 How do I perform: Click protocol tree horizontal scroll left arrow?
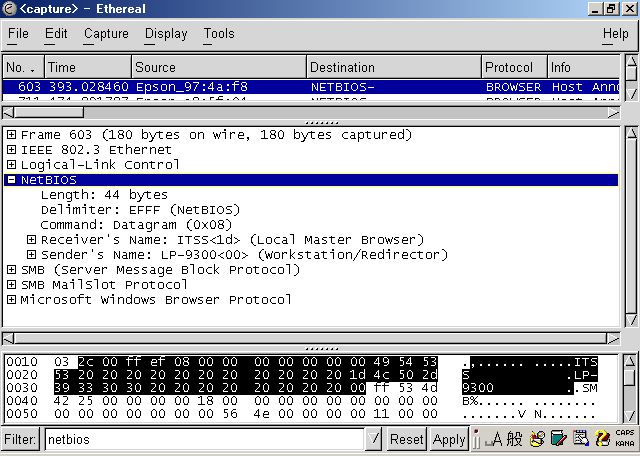[x=8, y=338]
